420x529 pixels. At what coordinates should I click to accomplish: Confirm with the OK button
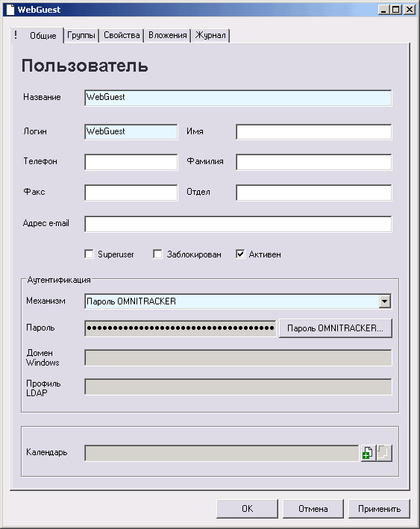tap(247, 509)
